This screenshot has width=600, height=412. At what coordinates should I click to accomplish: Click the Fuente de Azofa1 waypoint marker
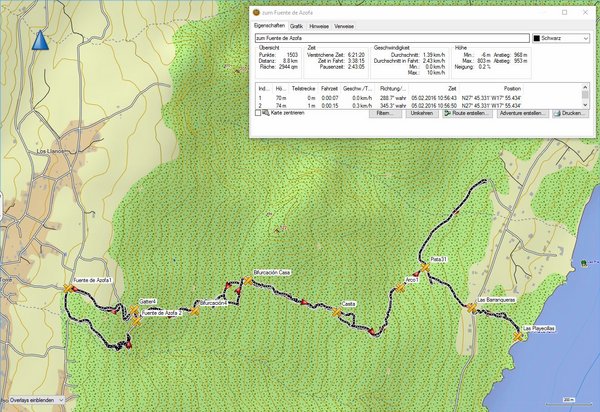(x=68, y=288)
